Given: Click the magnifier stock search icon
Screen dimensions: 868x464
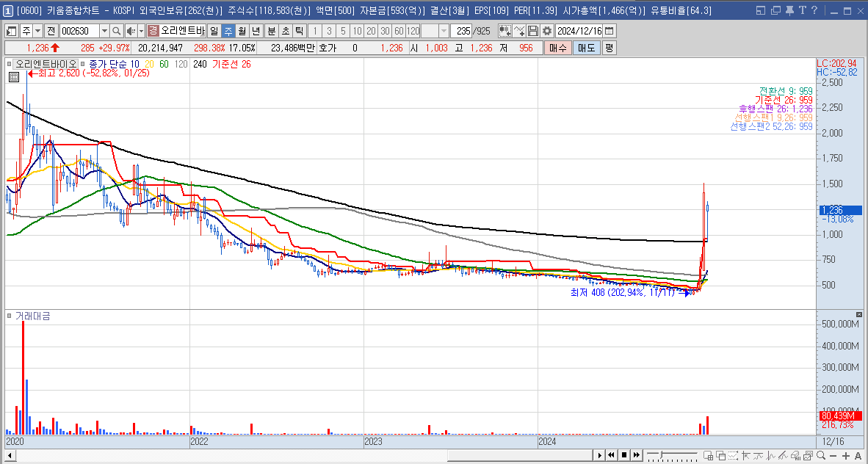Looking at the screenshot, I should pos(117,31).
